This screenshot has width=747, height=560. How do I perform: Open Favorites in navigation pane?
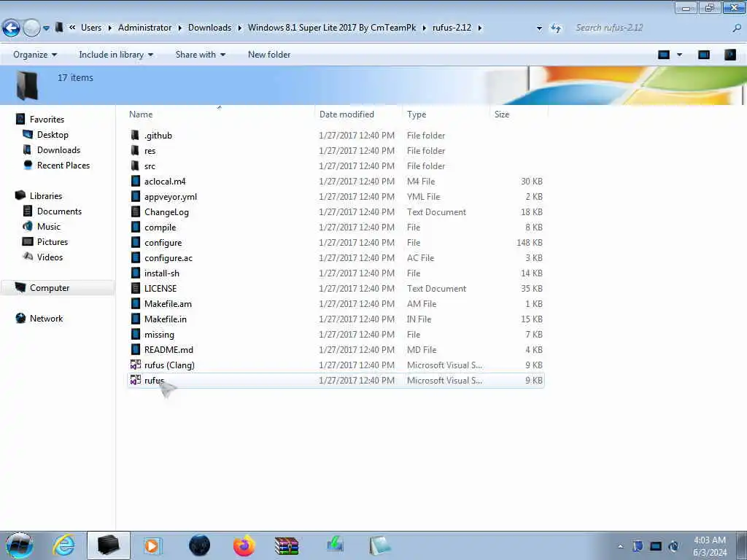tap(47, 120)
